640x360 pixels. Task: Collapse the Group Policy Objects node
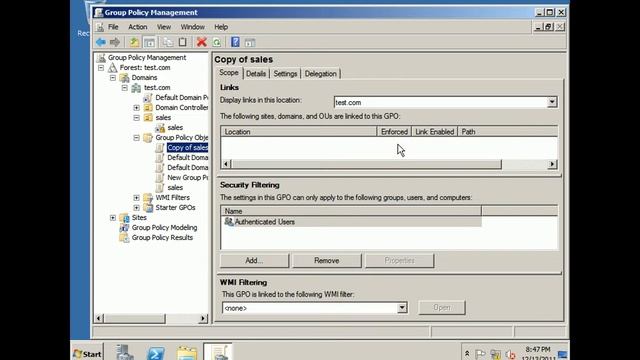(137, 138)
